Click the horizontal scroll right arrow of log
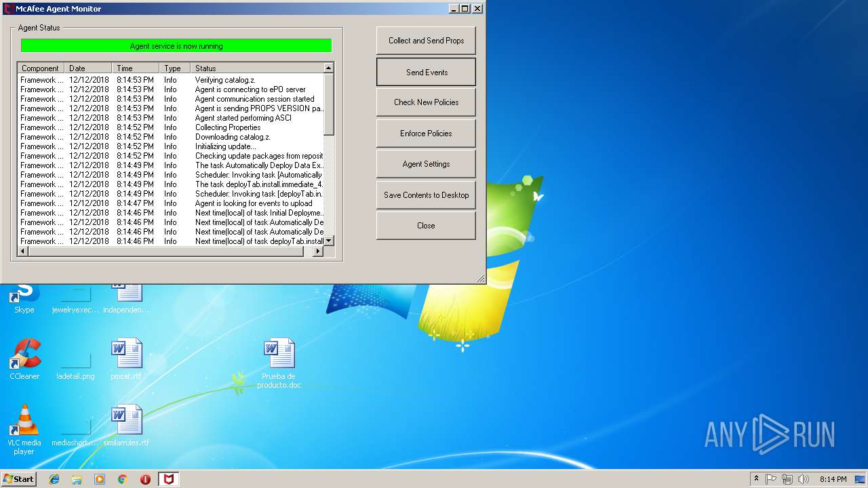Image resolution: width=868 pixels, height=488 pixels. click(317, 251)
